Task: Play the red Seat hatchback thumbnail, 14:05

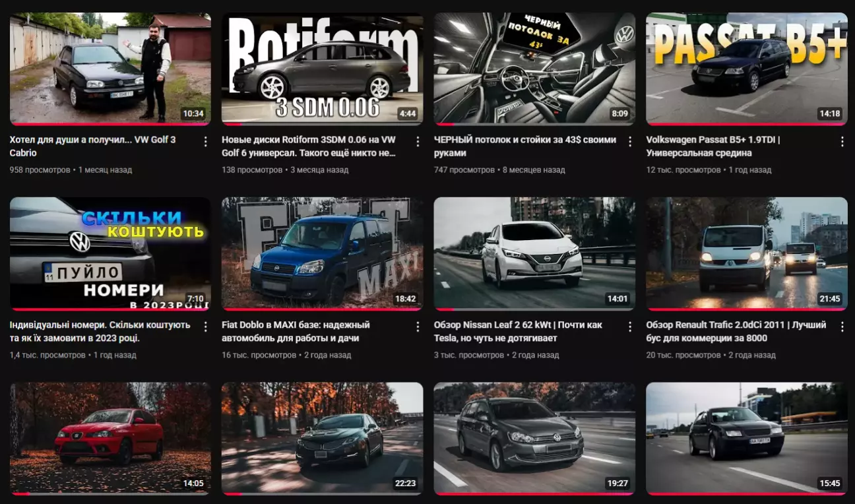Action: [110, 439]
